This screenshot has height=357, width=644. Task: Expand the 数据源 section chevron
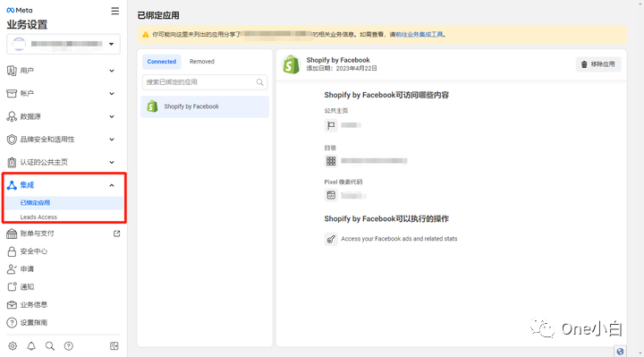tap(112, 116)
